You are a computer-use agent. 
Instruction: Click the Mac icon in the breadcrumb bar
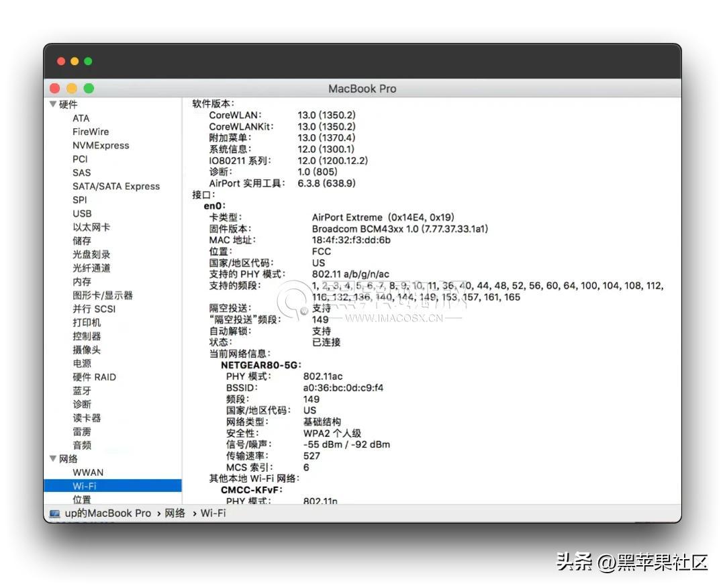[x=54, y=513]
